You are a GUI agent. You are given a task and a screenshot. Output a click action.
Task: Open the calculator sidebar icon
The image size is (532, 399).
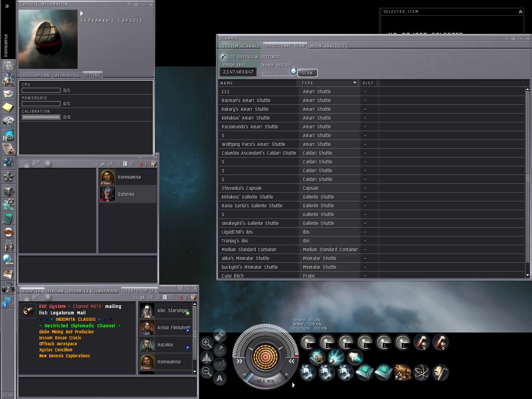(x=8, y=218)
